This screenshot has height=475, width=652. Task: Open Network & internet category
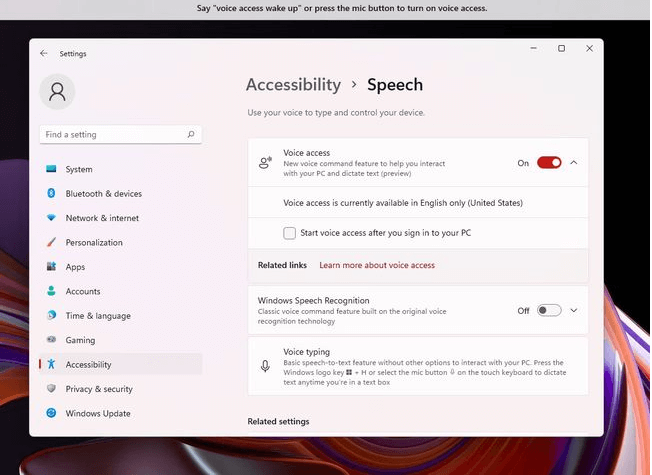[121, 218]
